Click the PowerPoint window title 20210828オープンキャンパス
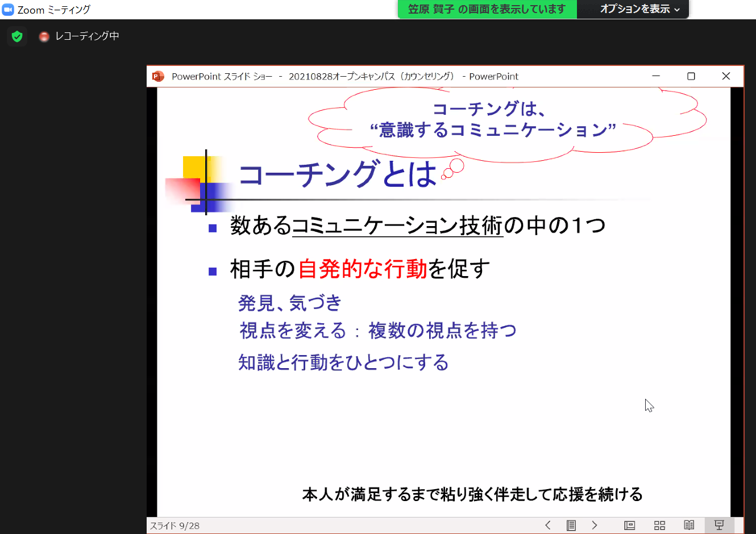 [371, 76]
